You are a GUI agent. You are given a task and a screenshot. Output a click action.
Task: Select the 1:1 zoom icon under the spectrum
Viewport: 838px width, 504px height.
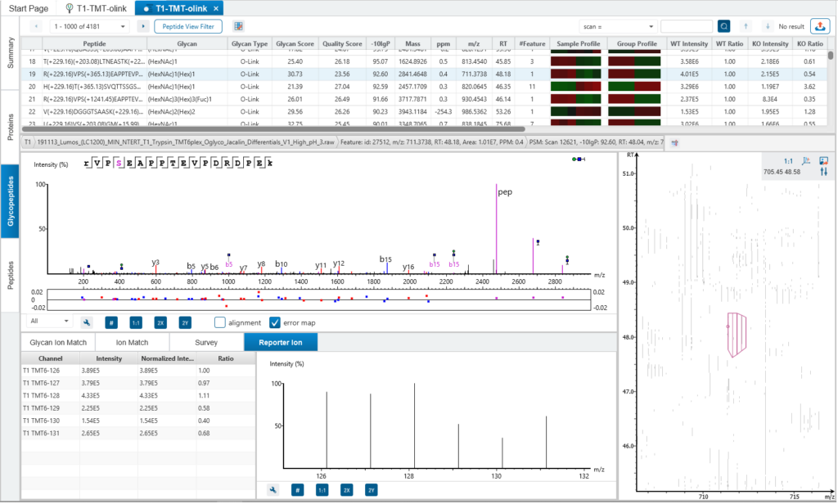click(x=136, y=321)
